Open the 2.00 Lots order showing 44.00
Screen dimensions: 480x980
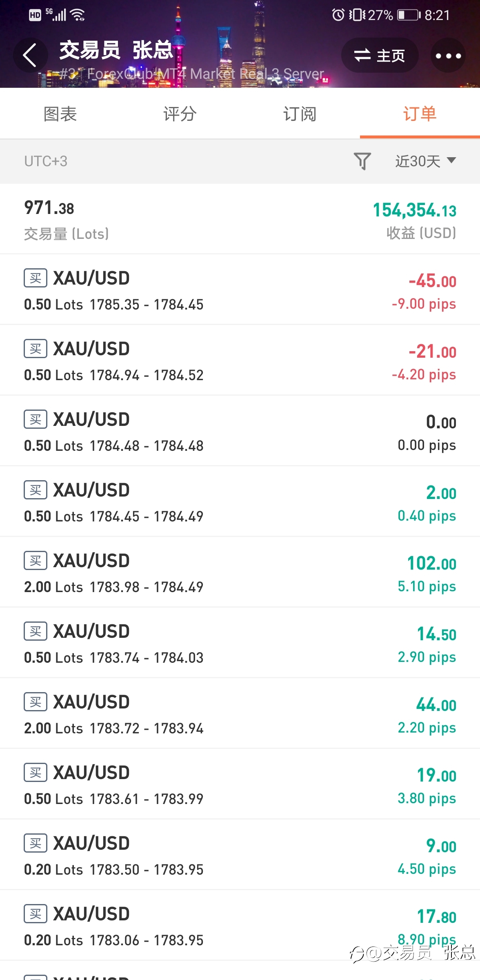pos(240,714)
